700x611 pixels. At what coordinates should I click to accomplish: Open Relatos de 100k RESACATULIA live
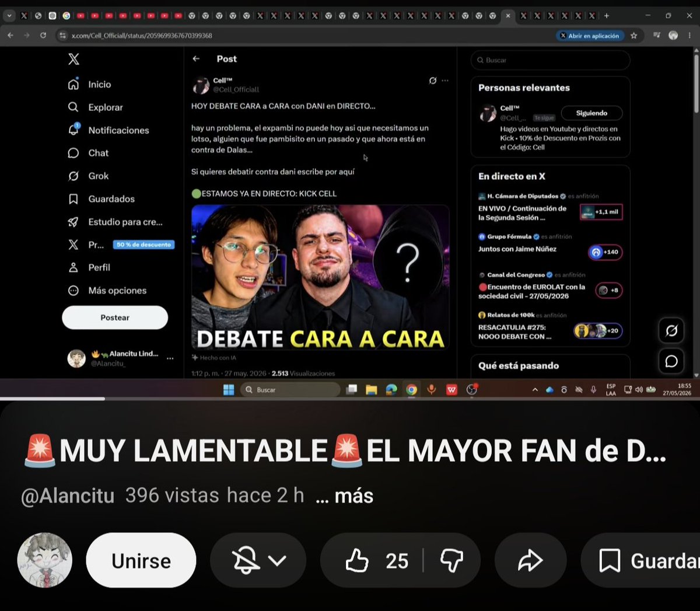click(550, 326)
